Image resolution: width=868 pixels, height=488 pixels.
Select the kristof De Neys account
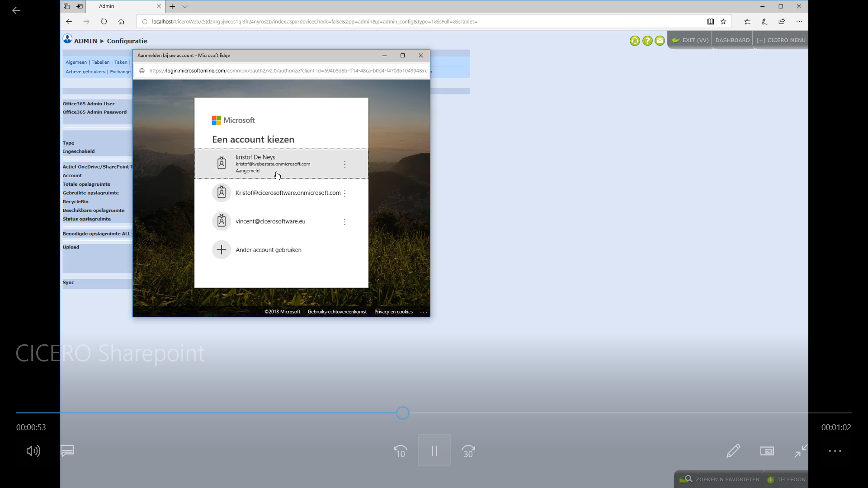pos(281,164)
